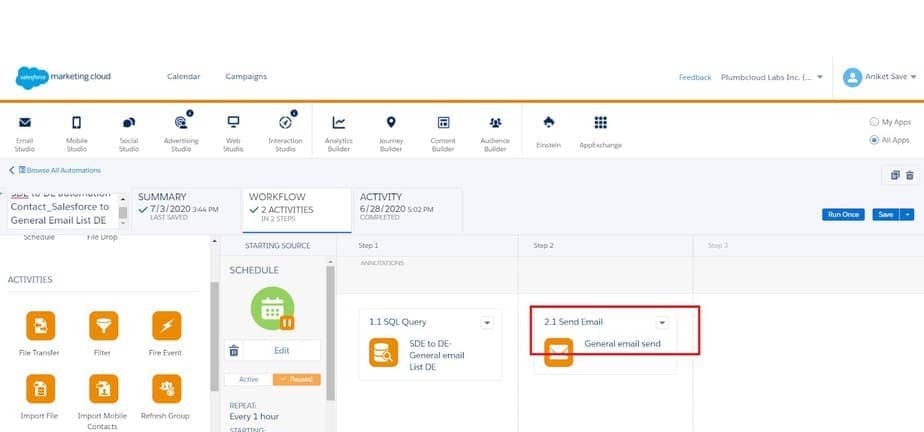Screen dimensions: 924x432
Task: Click "SDE to DE- General email List DE" text
Action: point(437,355)
